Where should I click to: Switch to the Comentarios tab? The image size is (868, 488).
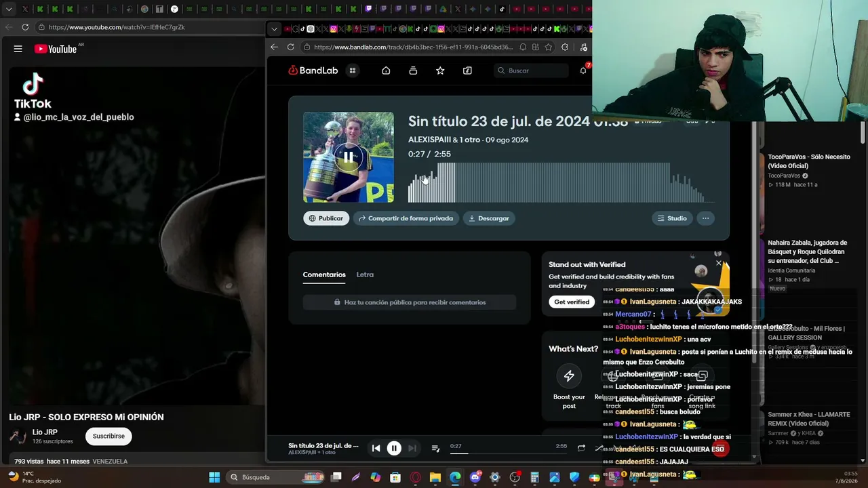click(324, 274)
